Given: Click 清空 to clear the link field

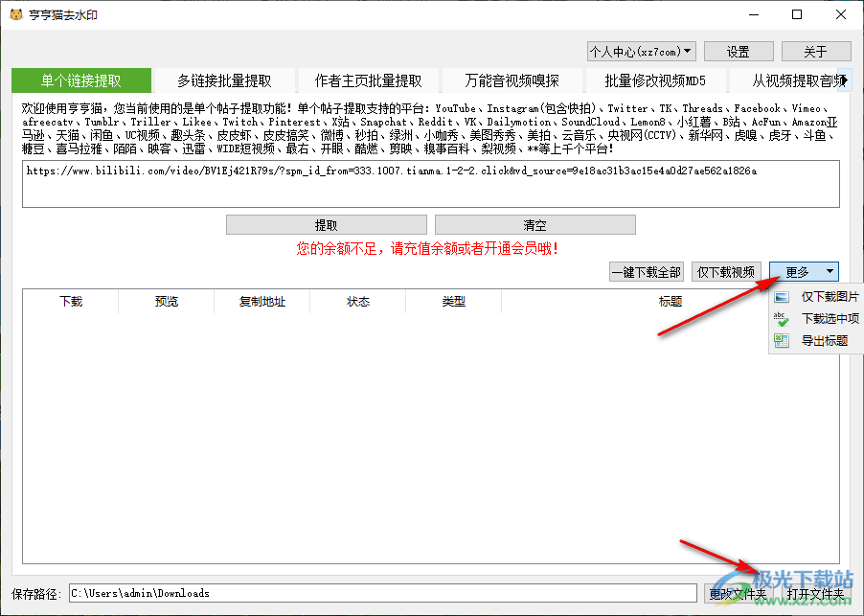Looking at the screenshot, I should (x=534, y=224).
